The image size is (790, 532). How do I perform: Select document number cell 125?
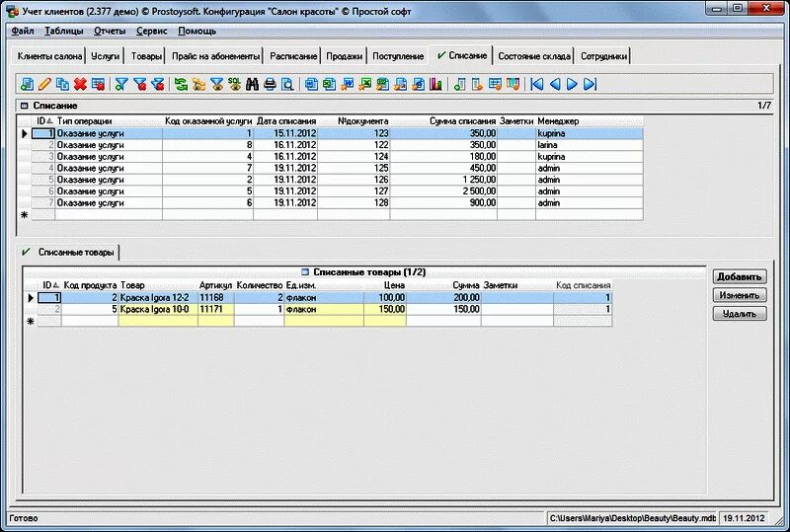pyautogui.click(x=354, y=168)
